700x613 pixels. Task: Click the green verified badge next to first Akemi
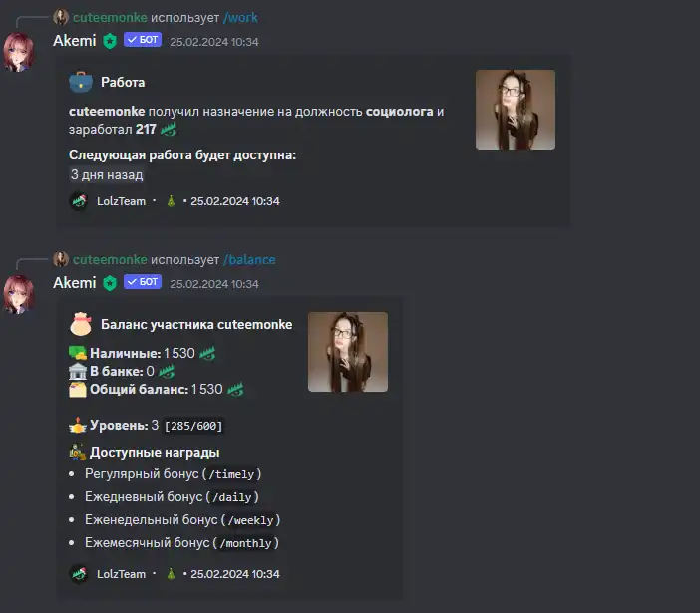click(110, 41)
